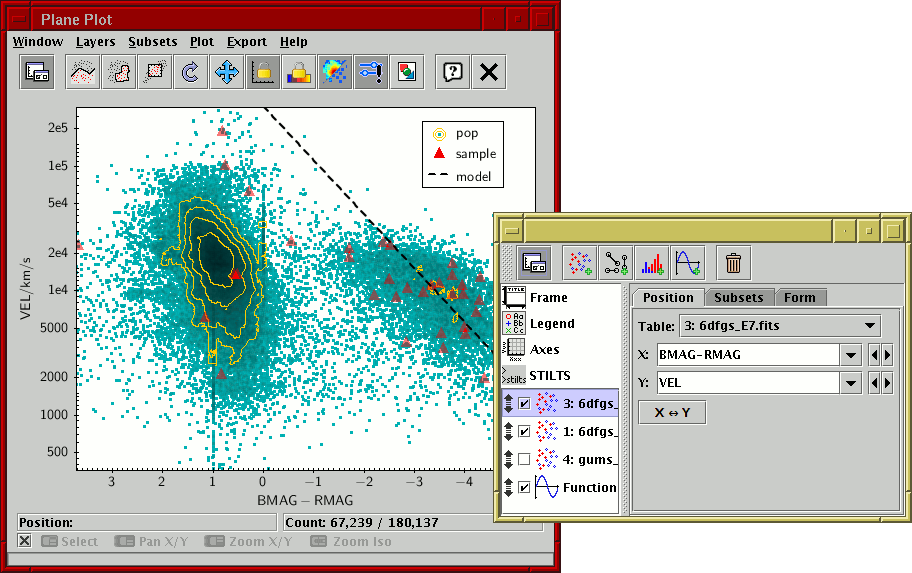Open the Table dropdown showing 6dfgs_E7.fits

pyautogui.click(x=779, y=325)
